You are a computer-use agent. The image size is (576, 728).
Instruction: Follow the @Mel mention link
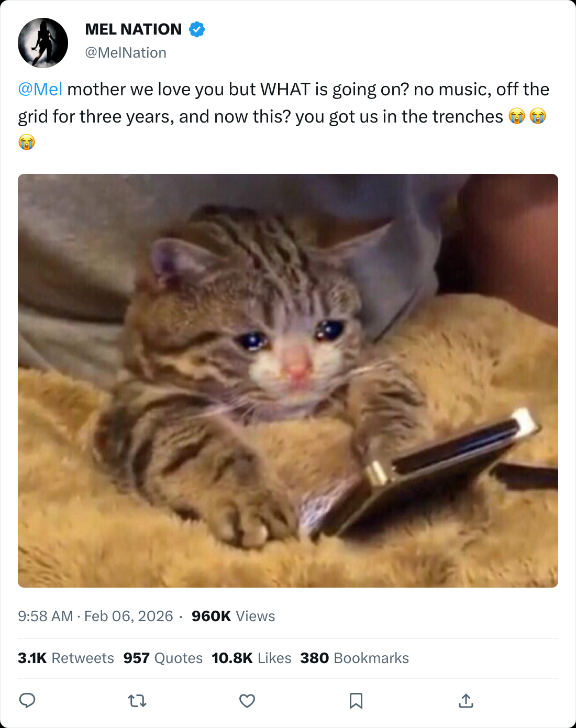(40, 89)
